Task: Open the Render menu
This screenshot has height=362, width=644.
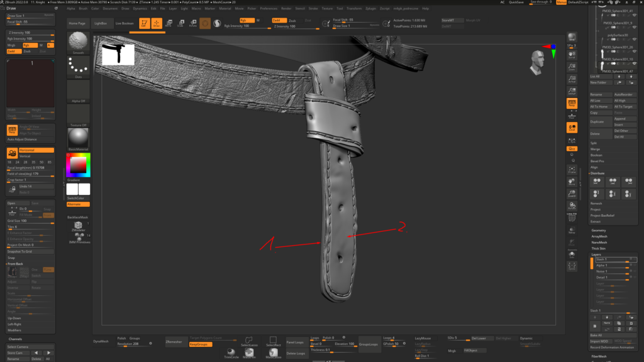Action: 286,8
